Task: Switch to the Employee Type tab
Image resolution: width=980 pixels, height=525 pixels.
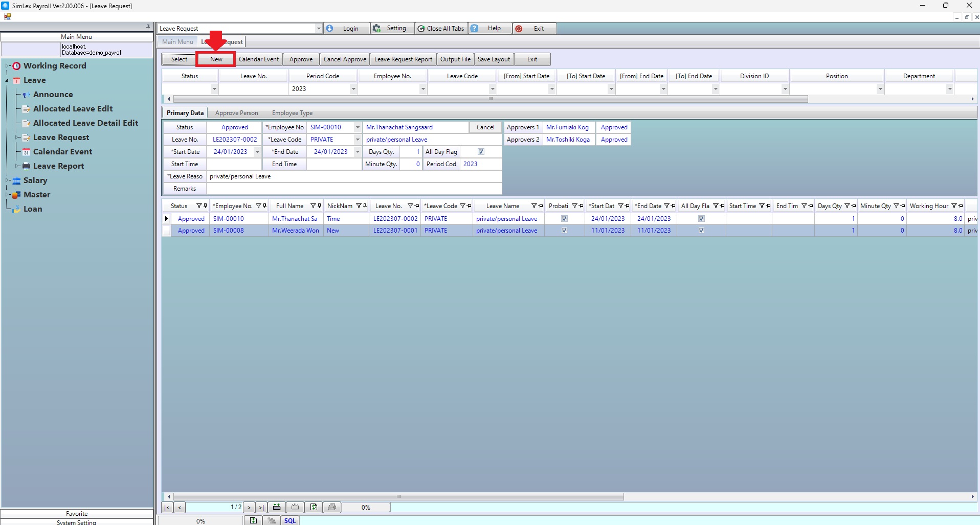Action: tap(292, 113)
